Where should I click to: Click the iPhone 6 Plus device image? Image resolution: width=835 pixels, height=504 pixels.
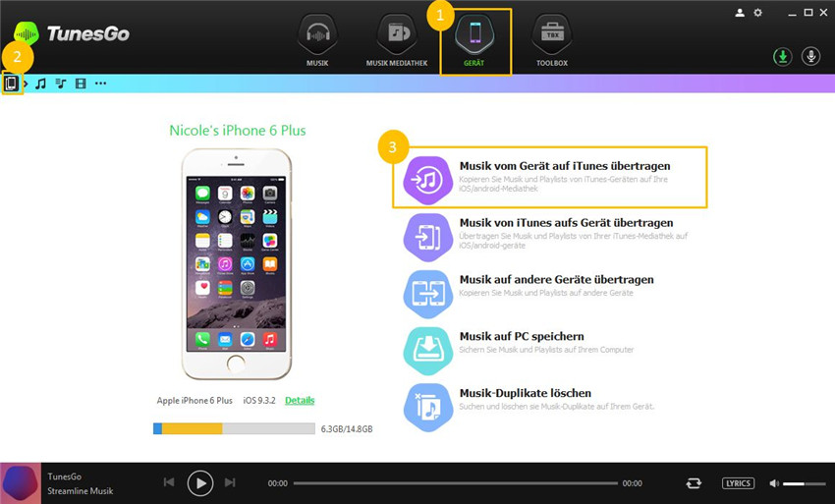(x=236, y=263)
